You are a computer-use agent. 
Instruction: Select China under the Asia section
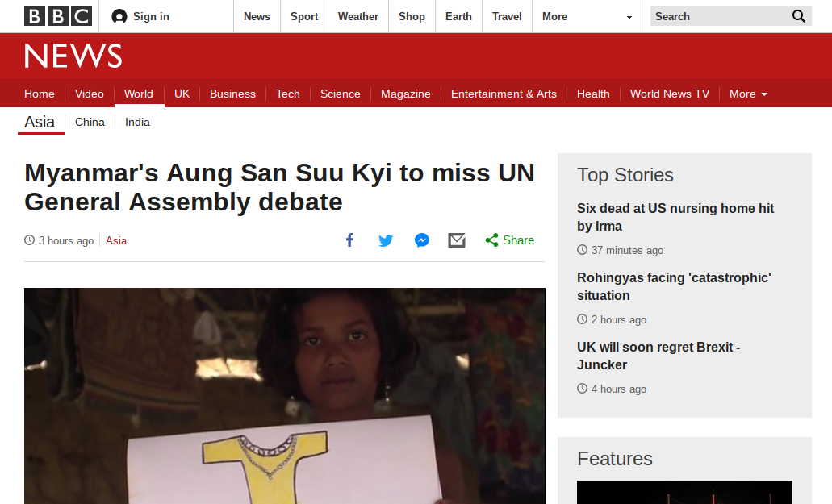pos(90,122)
